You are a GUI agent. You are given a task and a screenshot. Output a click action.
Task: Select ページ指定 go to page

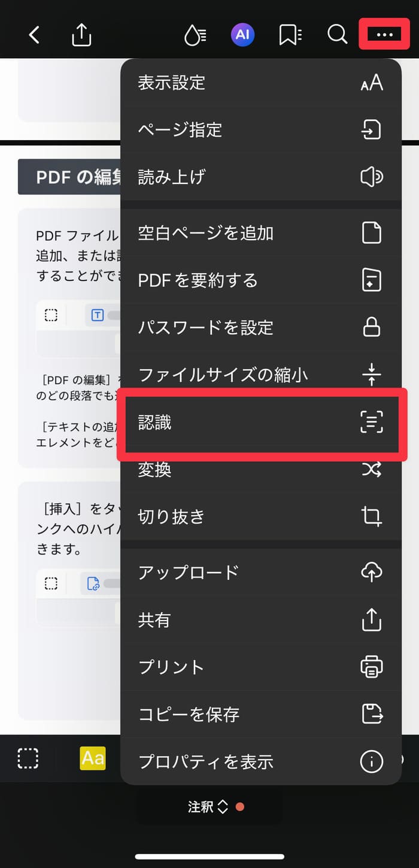(x=261, y=129)
